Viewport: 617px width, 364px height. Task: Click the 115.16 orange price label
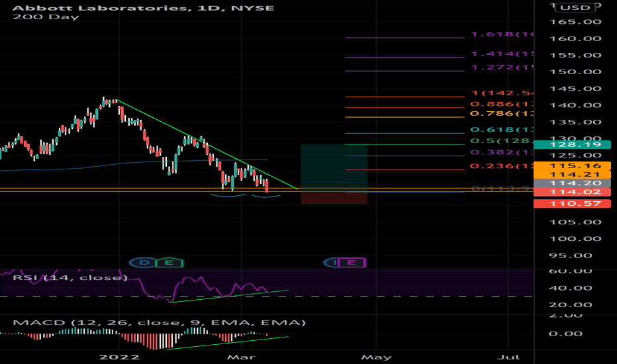tap(572, 165)
